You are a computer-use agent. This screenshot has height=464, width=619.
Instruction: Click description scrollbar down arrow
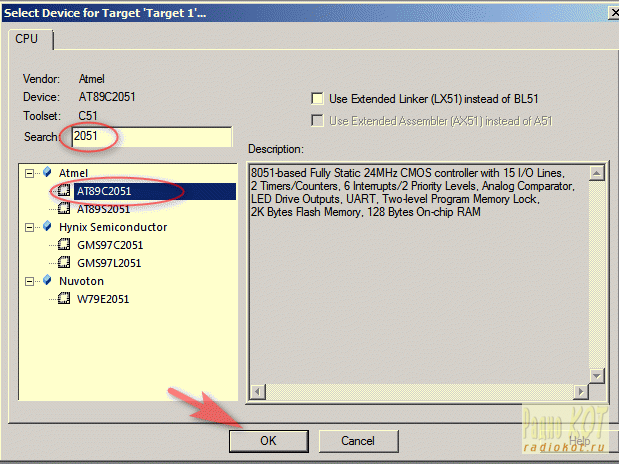596,376
